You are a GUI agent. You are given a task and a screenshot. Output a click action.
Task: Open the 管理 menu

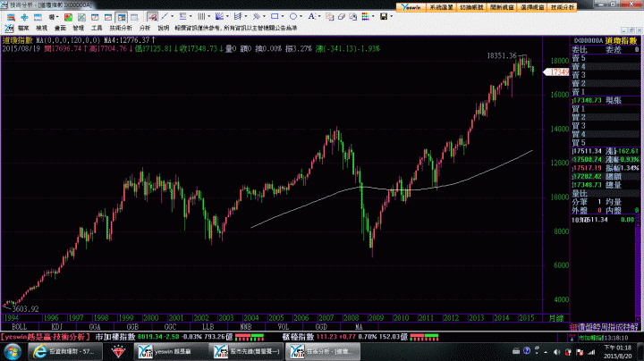click(x=79, y=28)
